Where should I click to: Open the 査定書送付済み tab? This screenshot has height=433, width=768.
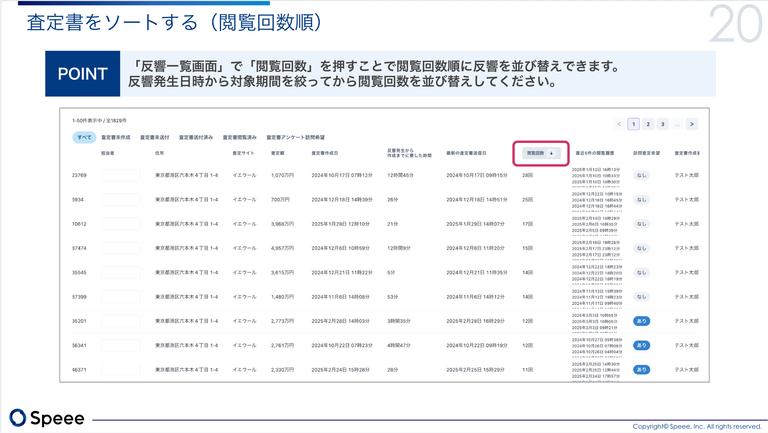(x=196, y=136)
